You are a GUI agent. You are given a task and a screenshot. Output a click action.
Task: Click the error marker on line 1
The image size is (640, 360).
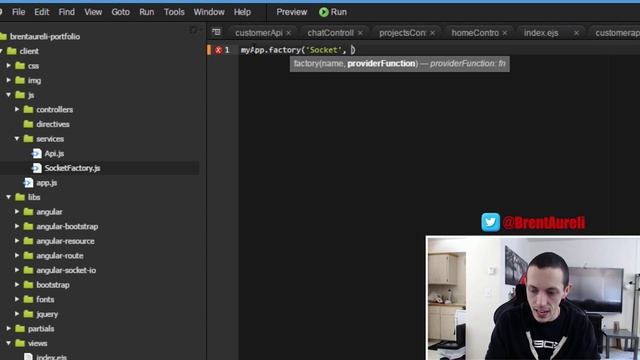219,50
